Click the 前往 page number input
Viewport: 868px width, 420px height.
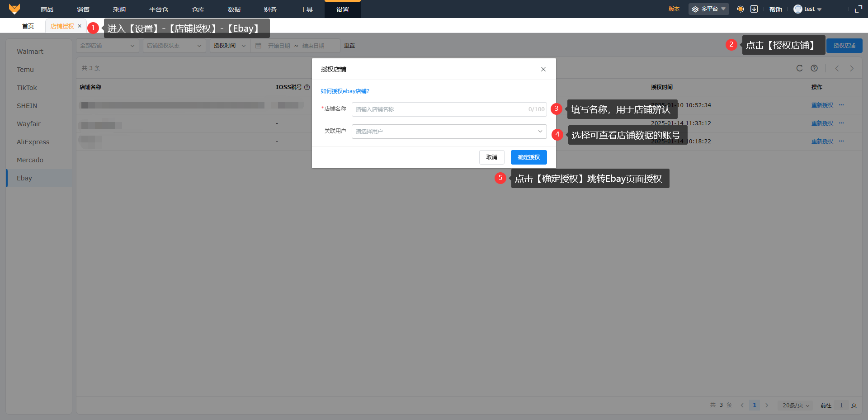(x=841, y=405)
